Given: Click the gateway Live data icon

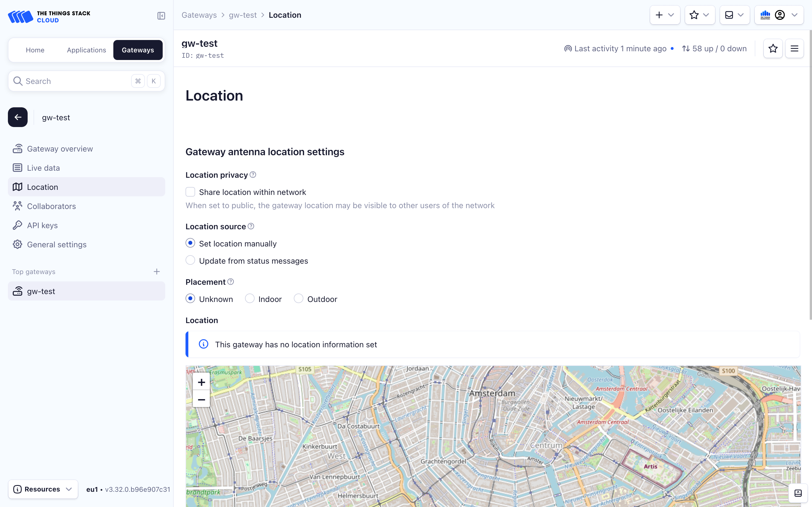Looking at the screenshot, I should tap(17, 168).
